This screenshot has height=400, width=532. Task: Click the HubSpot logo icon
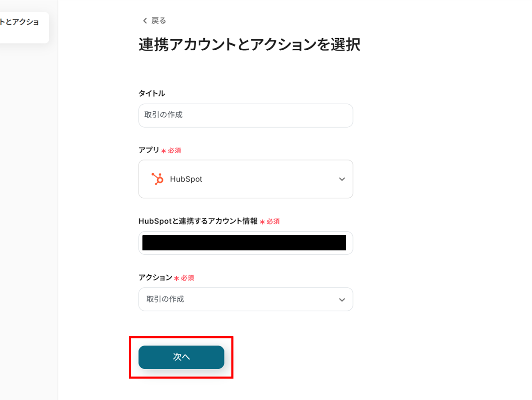pyautogui.click(x=157, y=179)
